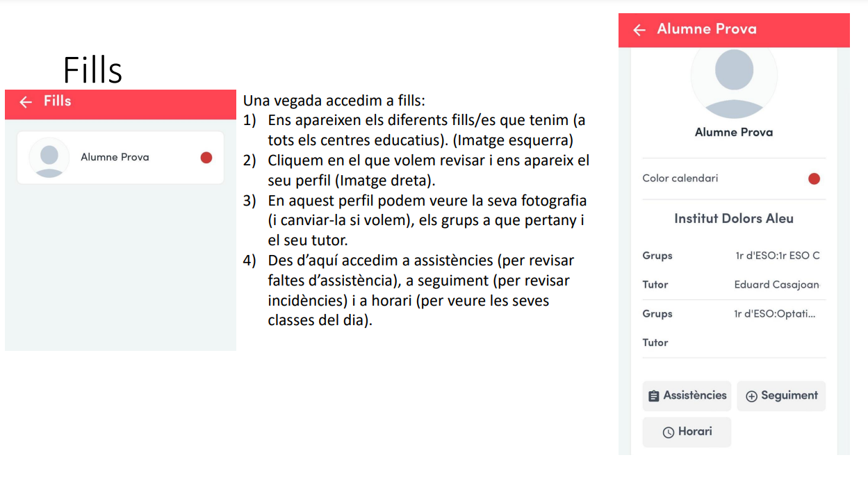Go back using the arrow beside Alumne Prova title

639,30
